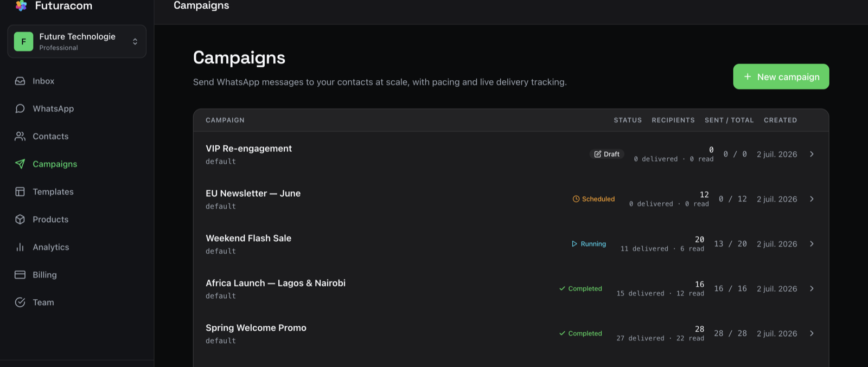Click the Inbox tray icon in sidebar
Screen dimensions: 868x367
pos(20,81)
